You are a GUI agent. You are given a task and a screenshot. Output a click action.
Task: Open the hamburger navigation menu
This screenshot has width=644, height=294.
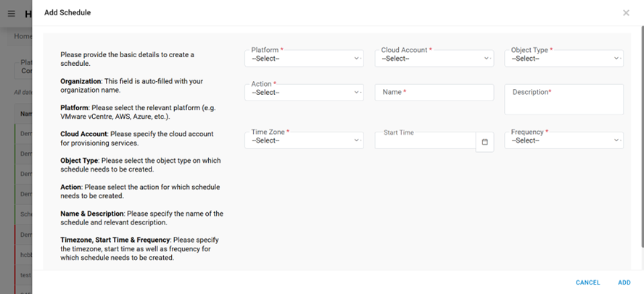click(x=11, y=14)
